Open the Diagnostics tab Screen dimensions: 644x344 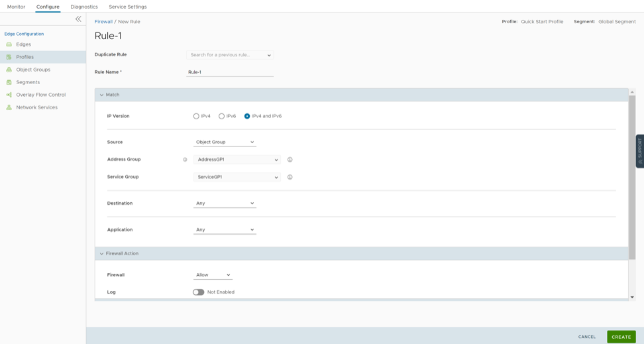coord(84,7)
